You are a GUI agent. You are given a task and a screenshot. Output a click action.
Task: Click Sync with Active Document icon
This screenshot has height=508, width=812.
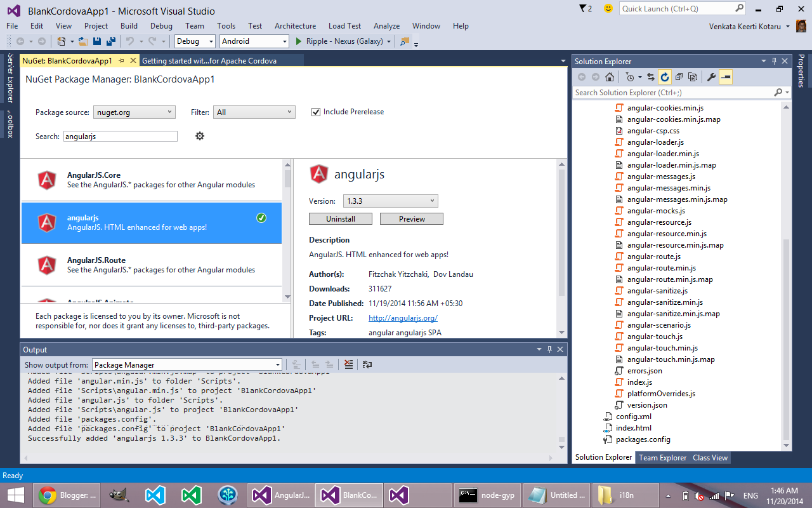(651, 77)
